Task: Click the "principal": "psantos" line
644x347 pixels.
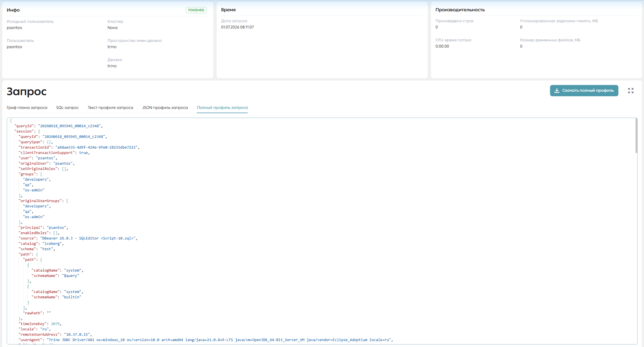Action: pyautogui.click(x=43, y=228)
